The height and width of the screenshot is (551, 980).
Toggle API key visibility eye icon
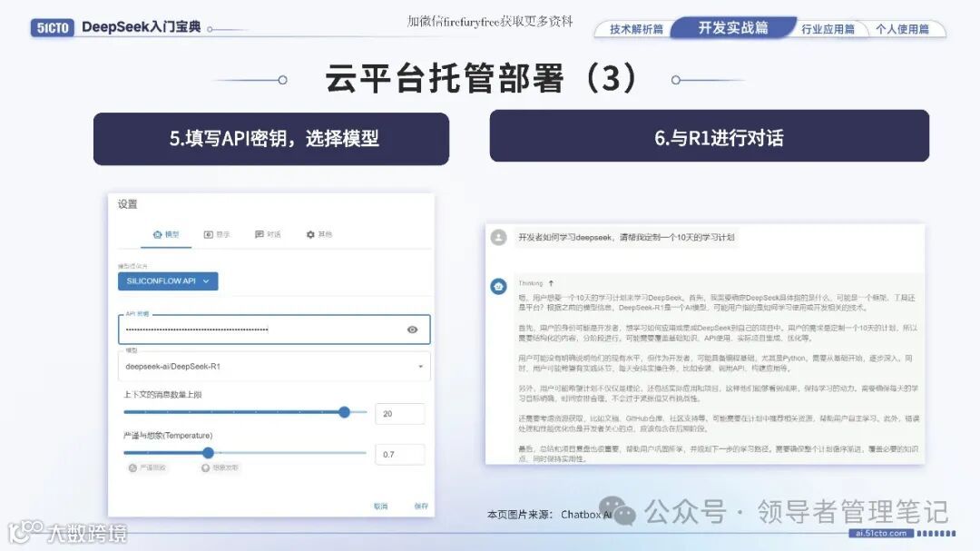coord(413,330)
